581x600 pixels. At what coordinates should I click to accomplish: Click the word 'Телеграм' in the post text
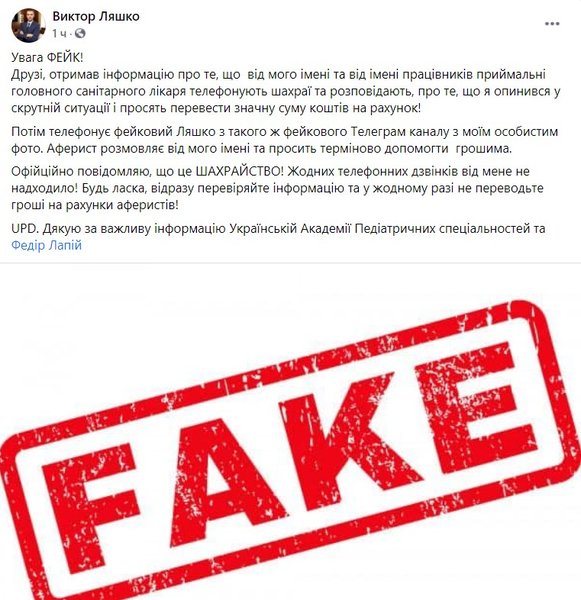click(379, 132)
